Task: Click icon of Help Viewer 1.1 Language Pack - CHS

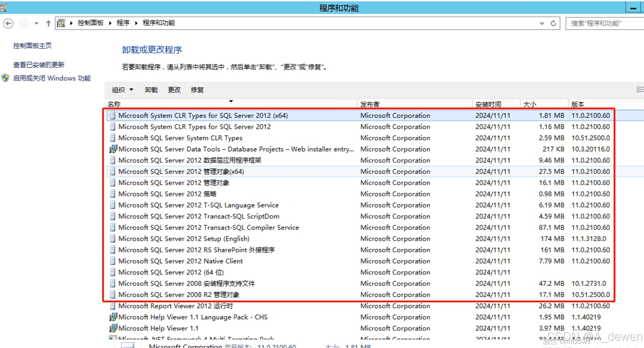Action: (x=113, y=317)
